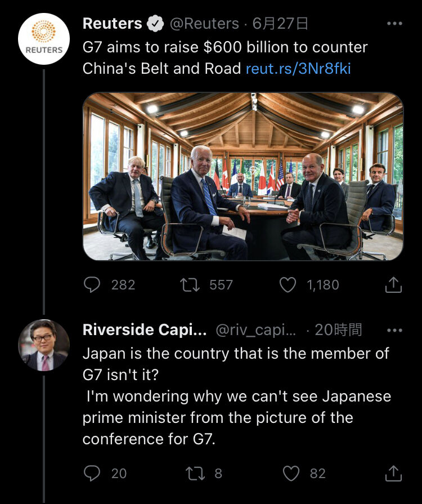422x504 pixels.
Task: Tap the Reuters display name
Action: point(113,24)
